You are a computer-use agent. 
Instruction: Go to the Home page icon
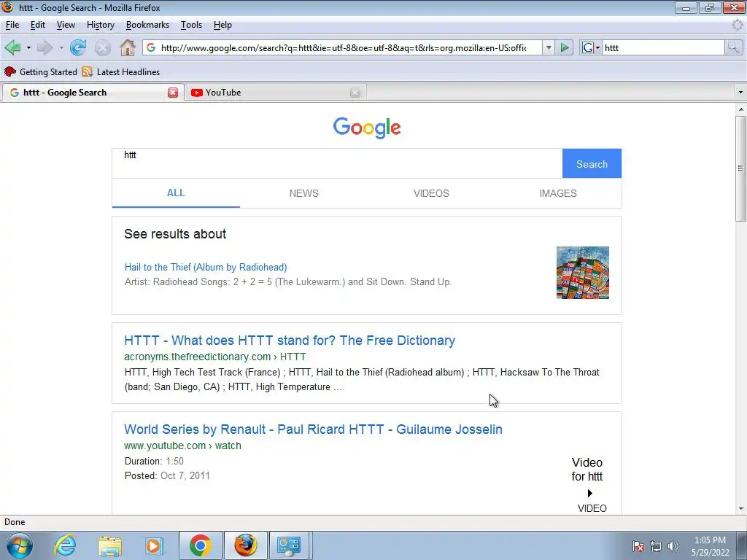click(127, 47)
